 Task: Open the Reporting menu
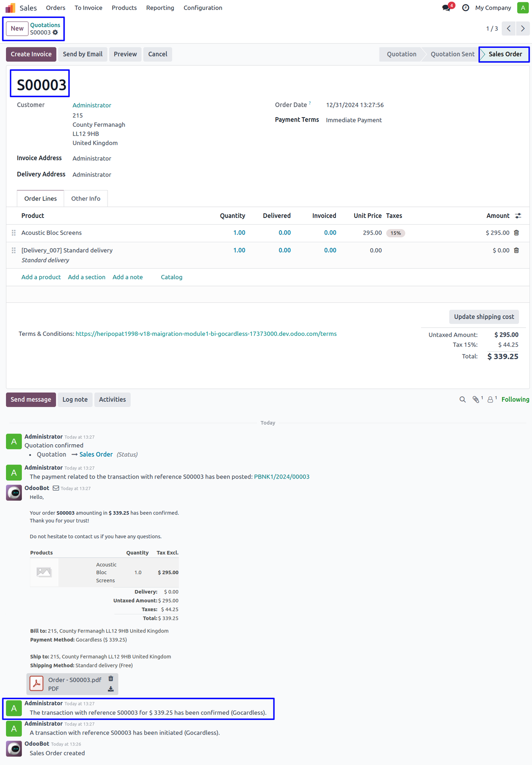pos(160,8)
